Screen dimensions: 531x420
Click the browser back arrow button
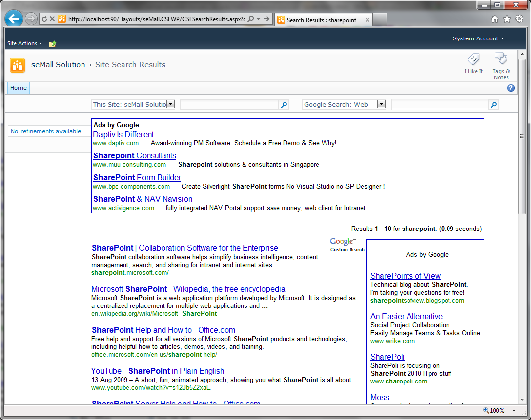[x=14, y=19]
